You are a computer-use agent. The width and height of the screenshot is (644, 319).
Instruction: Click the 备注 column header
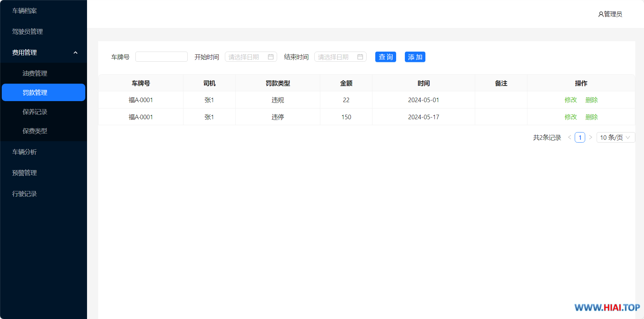(501, 83)
